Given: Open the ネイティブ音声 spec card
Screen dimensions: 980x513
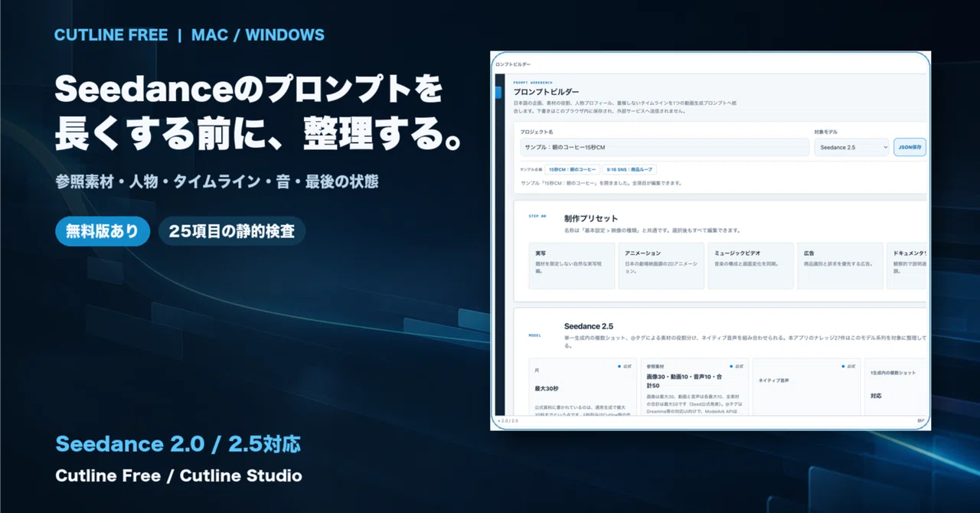Looking at the screenshot, I should click(806, 388).
